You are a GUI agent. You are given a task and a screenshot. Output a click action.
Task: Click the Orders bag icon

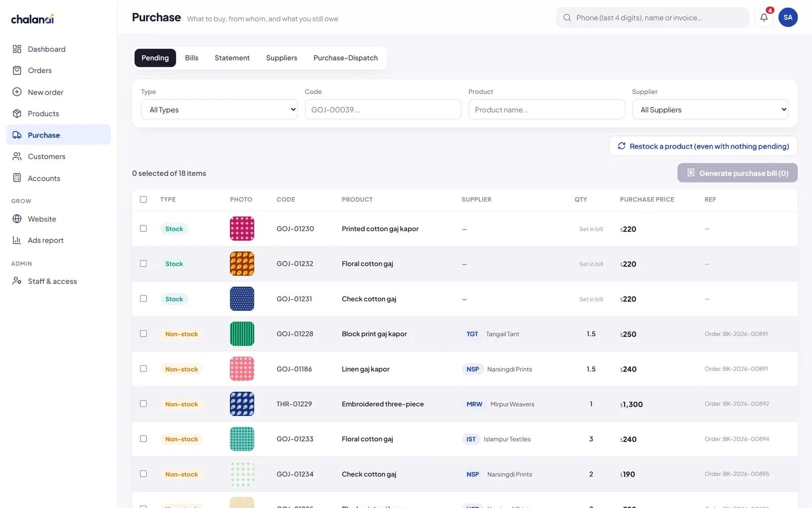coord(17,71)
